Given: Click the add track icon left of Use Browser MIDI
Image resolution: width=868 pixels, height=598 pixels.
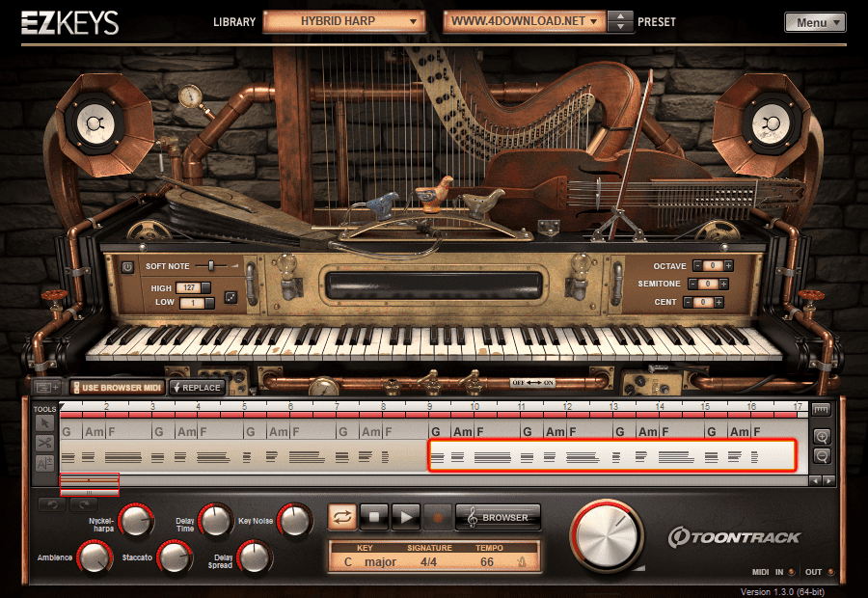Looking at the screenshot, I should (x=49, y=388).
